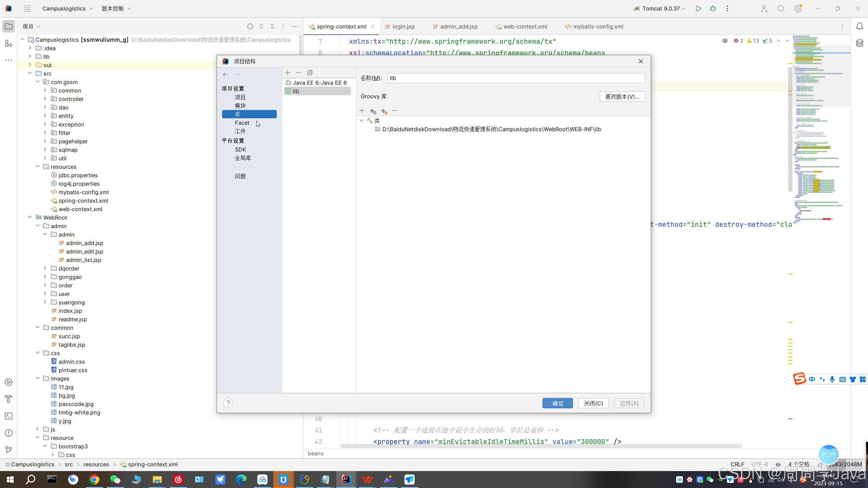The height and width of the screenshot is (488, 868).
Task: Expand the out folder in project tree
Action: [x=30, y=65]
